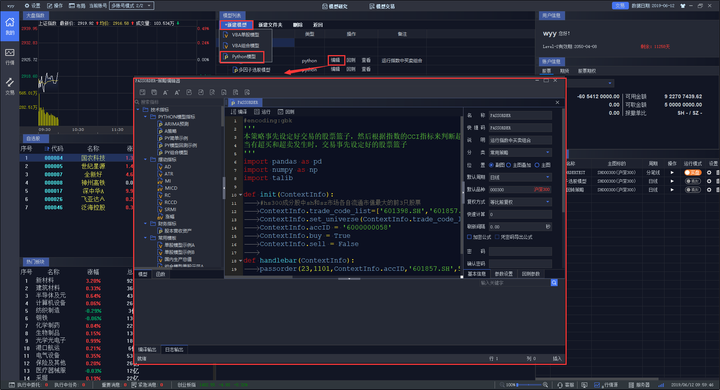Click the 编译 compile icon above code

click(x=239, y=112)
